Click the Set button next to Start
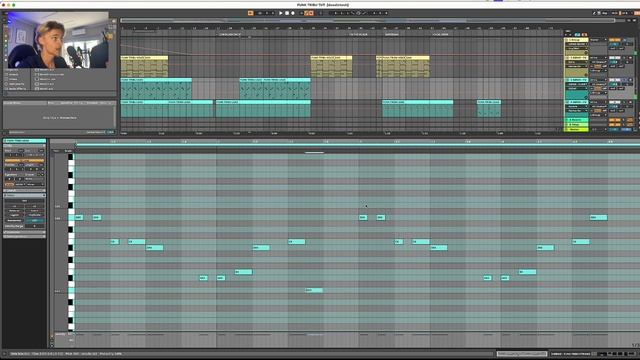The width and height of the screenshot is (640, 360). 21,150
